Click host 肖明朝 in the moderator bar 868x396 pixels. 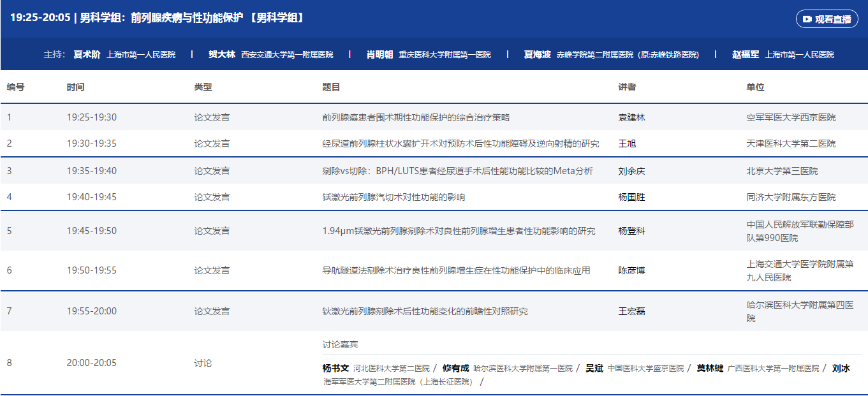click(379, 55)
